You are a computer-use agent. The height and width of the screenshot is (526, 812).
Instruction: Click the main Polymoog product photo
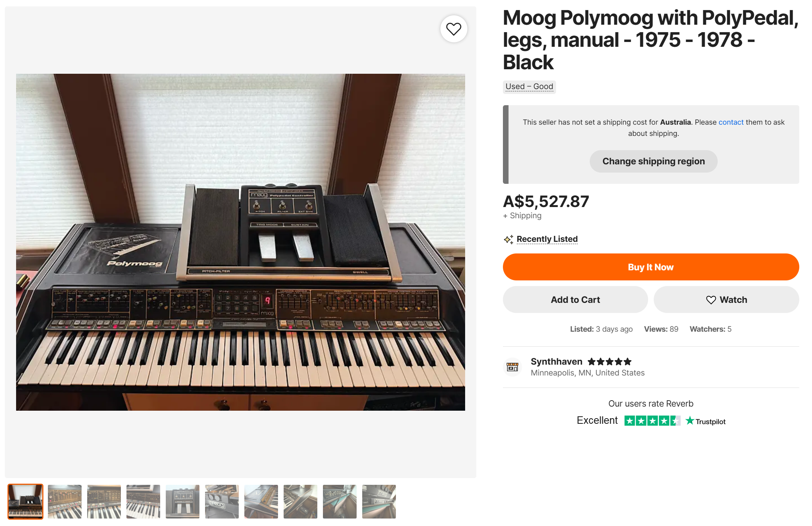(x=241, y=242)
